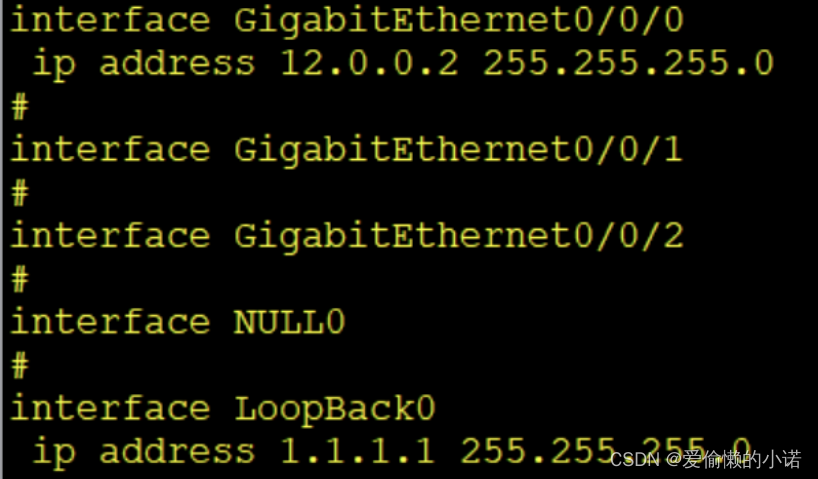Image resolution: width=818 pixels, height=479 pixels.
Task: Click the LoopBack0 interface name
Action: point(334,410)
